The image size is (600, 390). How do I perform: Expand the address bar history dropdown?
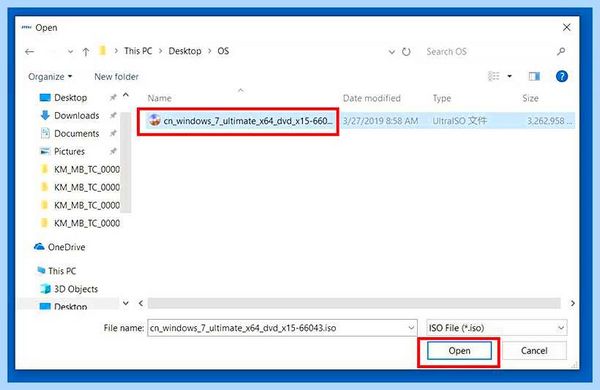click(x=391, y=52)
